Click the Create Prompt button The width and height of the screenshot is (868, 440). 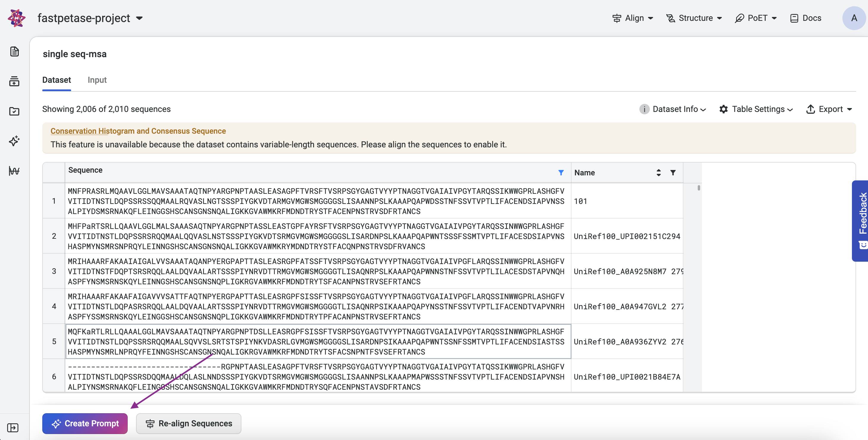[85, 424]
